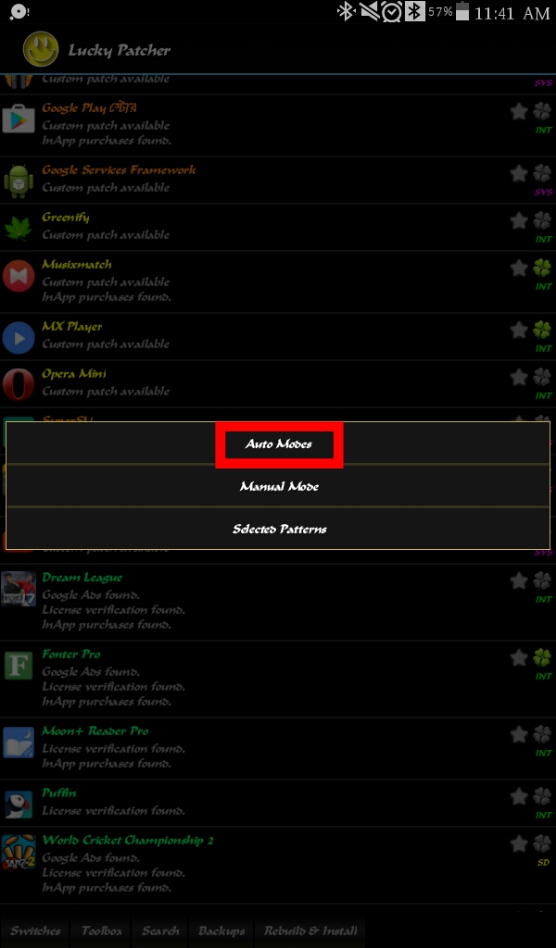Viewport: 556px width, 948px height.
Task: Tap Rebuild & Install button
Action: [311, 931]
